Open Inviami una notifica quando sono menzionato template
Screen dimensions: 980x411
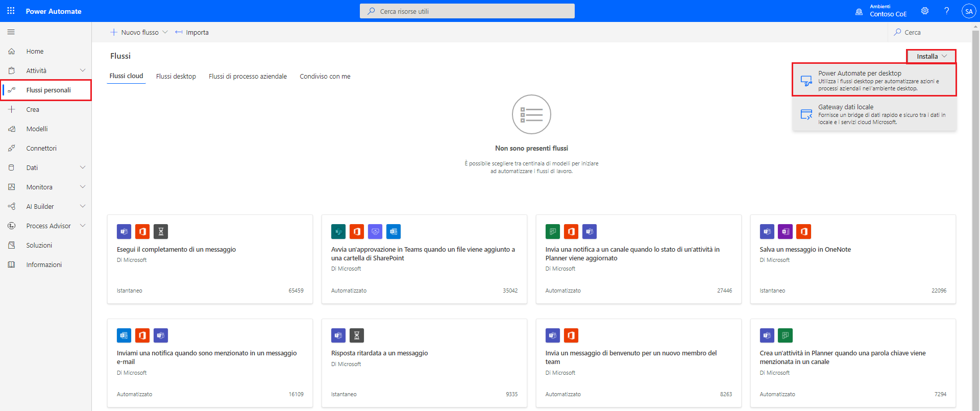[x=210, y=363]
